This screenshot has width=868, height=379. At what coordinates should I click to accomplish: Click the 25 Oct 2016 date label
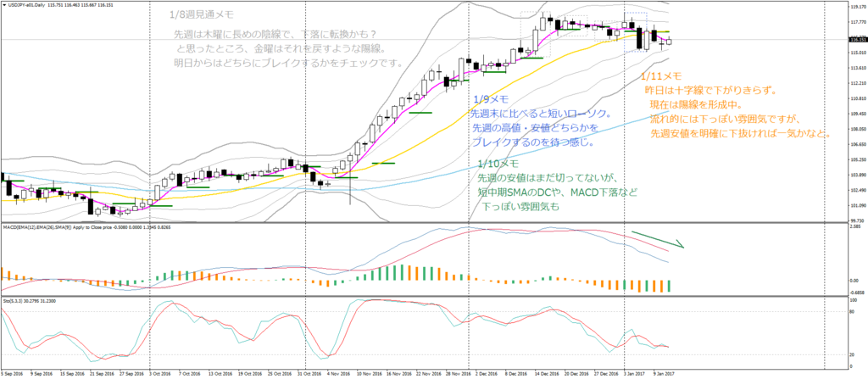(281, 373)
